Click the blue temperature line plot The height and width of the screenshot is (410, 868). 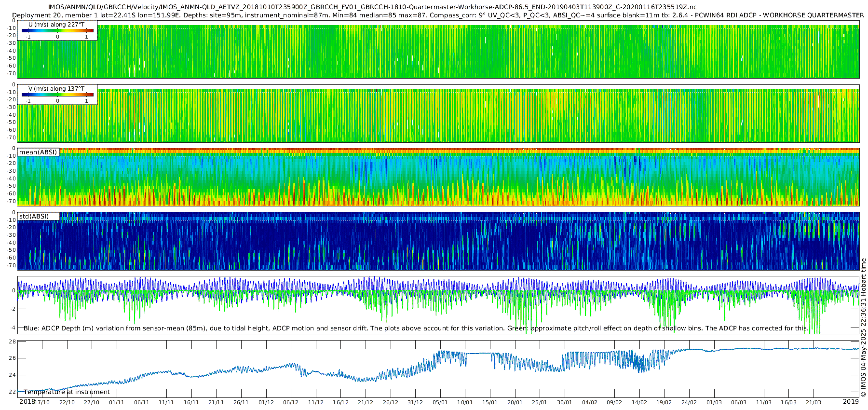pos(438,369)
